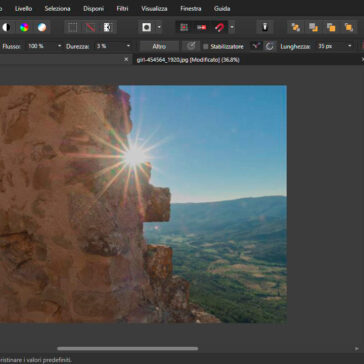This screenshot has height=364, width=364.
Task: Expand the Lunghezza dropdown arrow
Action: 350,46
